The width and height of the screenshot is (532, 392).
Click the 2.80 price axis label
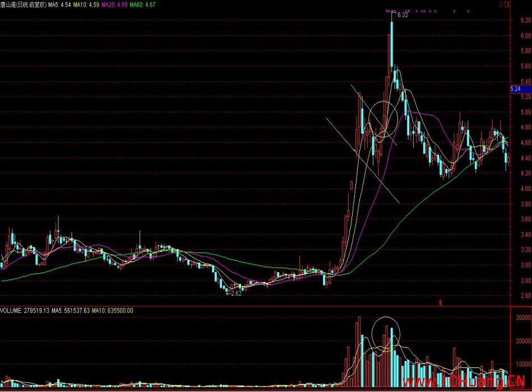526,281
